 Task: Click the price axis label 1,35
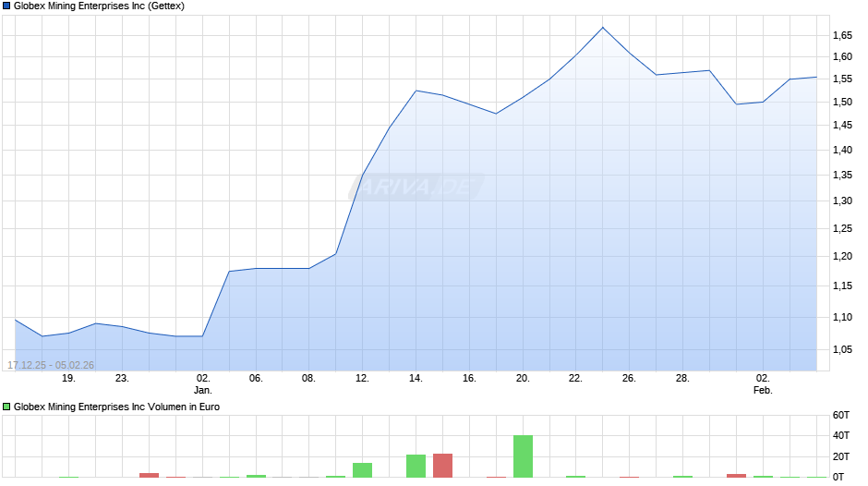pos(842,176)
